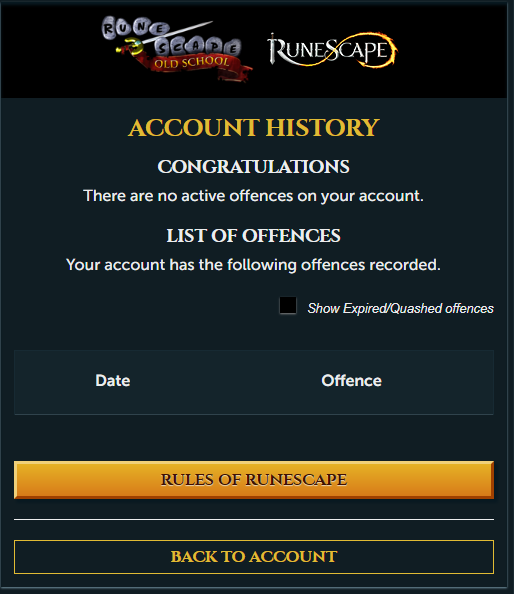514x594 pixels.
Task: Open the Old School RuneScape logo
Action: point(177,48)
